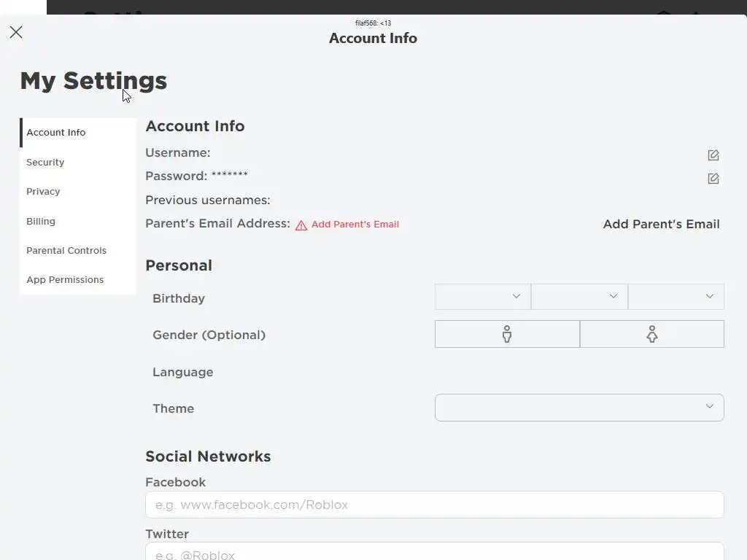Expand the Theme dropdown

pos(579,408)
